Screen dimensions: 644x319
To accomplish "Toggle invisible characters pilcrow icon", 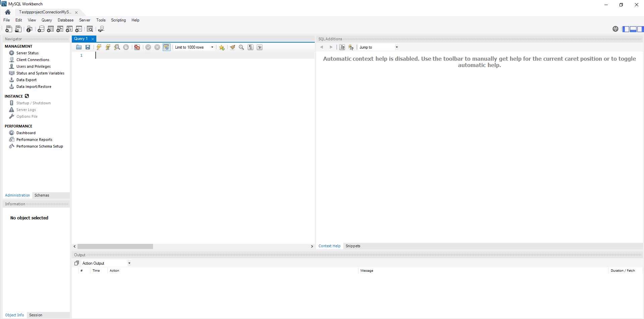I will [251, 47].
